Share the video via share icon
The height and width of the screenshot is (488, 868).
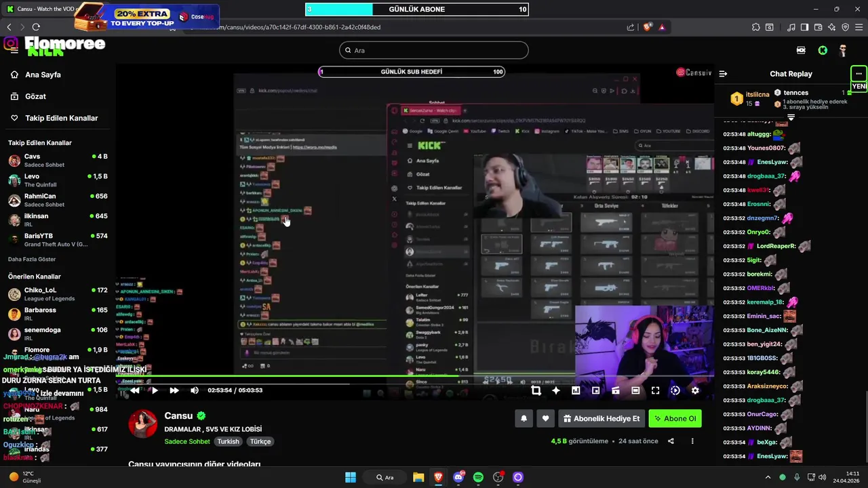pos(671,441)
